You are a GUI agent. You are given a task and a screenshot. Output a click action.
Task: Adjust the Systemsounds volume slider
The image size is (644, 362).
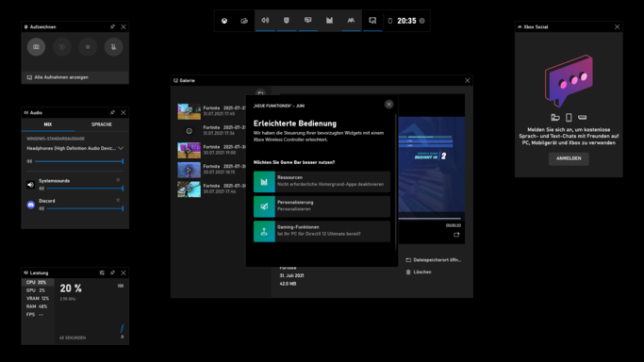click(85, 189)
